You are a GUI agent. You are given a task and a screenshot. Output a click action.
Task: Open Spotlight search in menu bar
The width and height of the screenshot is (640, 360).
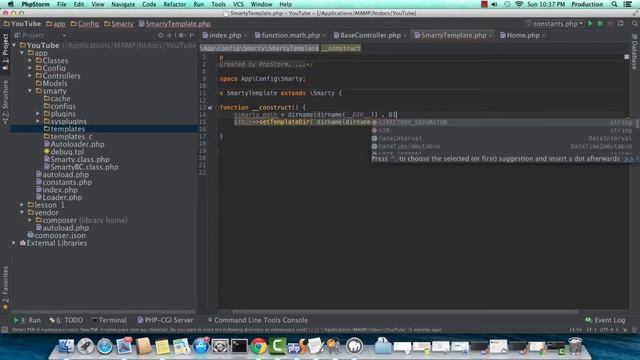click(x=614, y=4)
